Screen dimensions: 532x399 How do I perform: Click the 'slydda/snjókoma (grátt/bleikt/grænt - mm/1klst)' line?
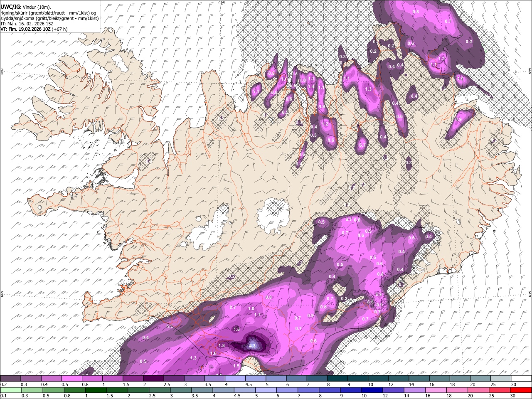click(x=49, y=18)
